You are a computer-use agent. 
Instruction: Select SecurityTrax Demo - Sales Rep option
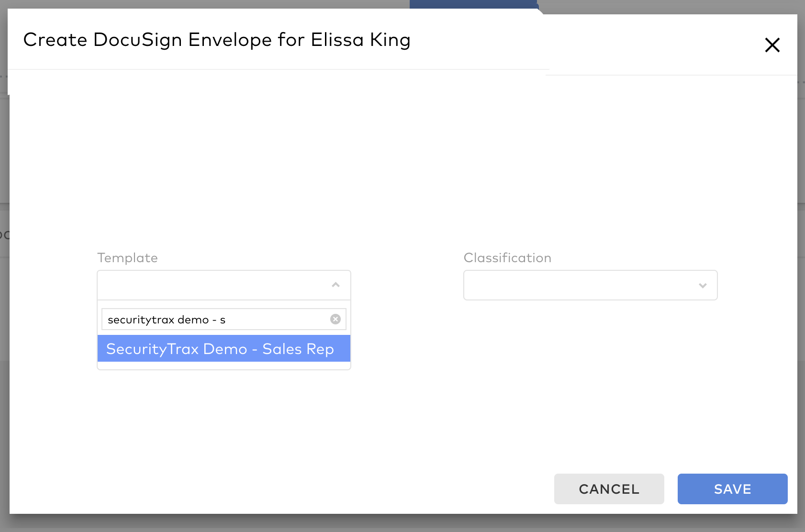(x=224, y=349)
